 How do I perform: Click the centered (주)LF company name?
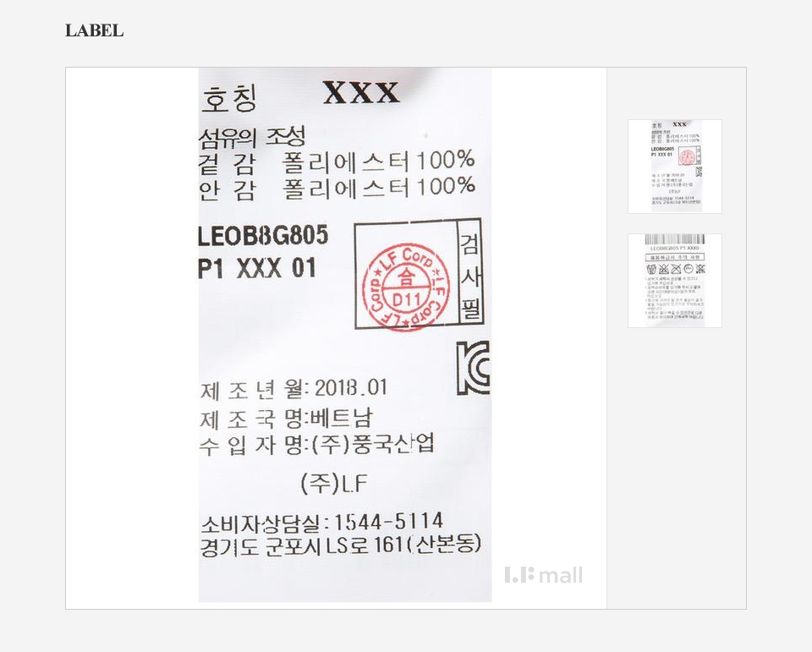pos(334,484)
